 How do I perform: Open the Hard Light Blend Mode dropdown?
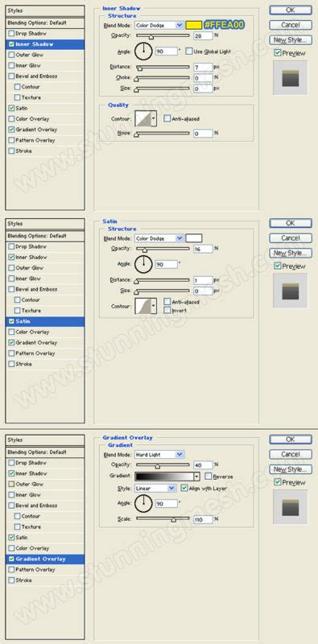159,455
